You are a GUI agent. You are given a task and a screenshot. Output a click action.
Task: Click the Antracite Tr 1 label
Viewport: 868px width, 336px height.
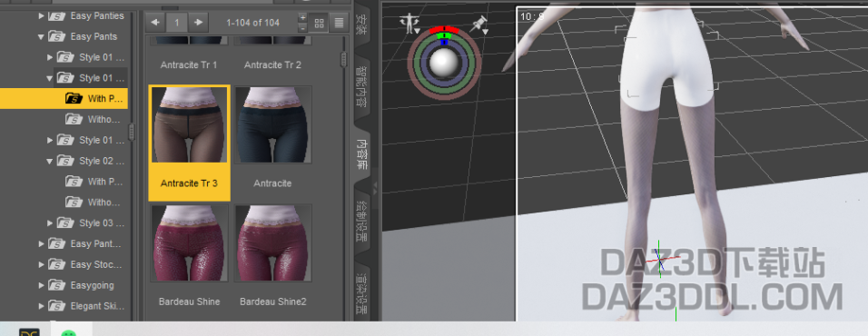tap(189, 64)
